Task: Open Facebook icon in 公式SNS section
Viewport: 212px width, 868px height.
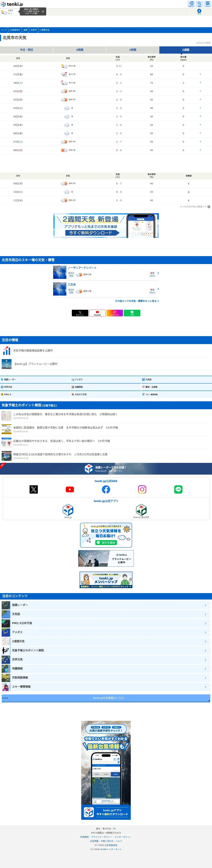Action: (x=106, y=489)
